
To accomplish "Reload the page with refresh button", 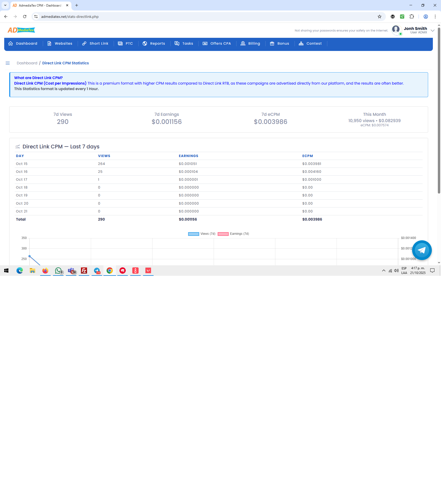I will click(25, 17).
